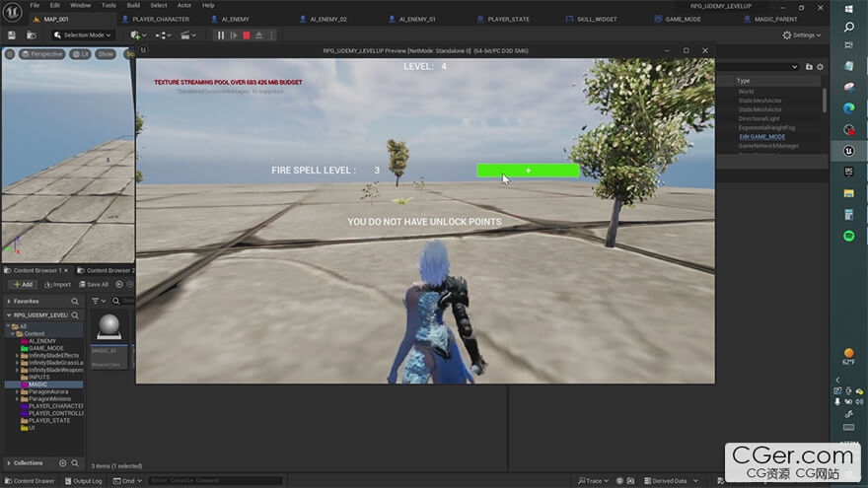Open the Tools menu

[x=108, y=5]
